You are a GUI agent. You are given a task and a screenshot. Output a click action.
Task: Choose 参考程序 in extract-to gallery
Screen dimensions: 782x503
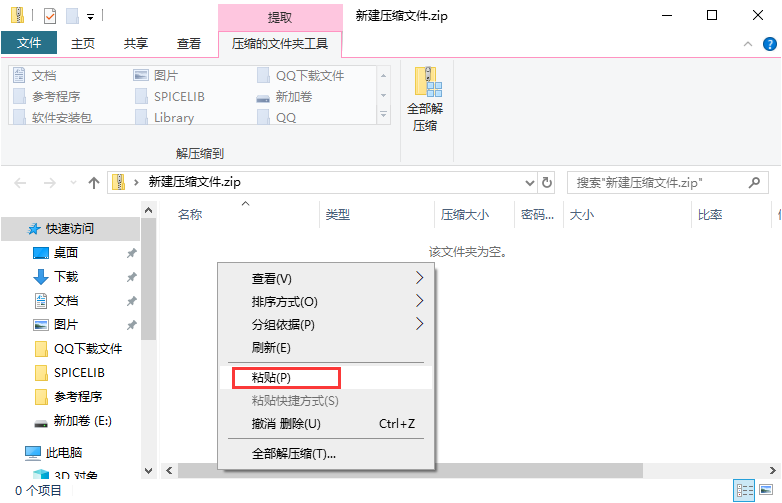(x=47, y=96)
